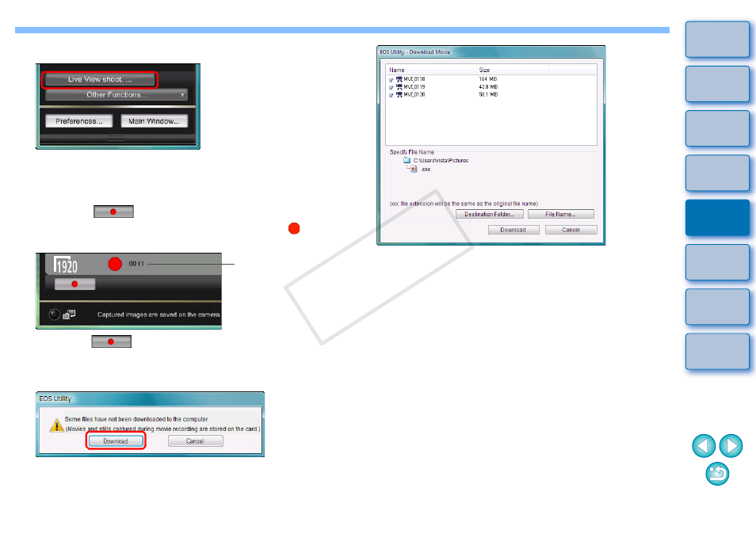Viewport: 756px width, 534px height.
Task: Select the 164 MB size cell
Action: 488,79
